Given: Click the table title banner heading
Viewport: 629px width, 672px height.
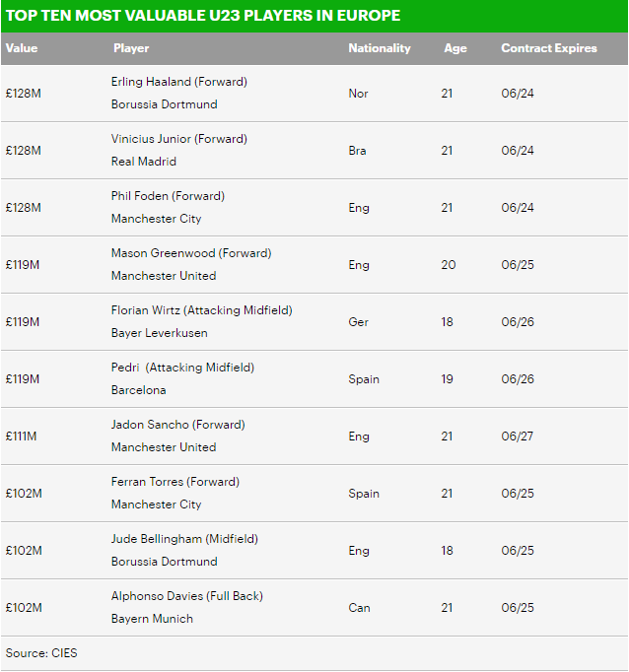Looking at the screenshot, I should coord(202,17).
